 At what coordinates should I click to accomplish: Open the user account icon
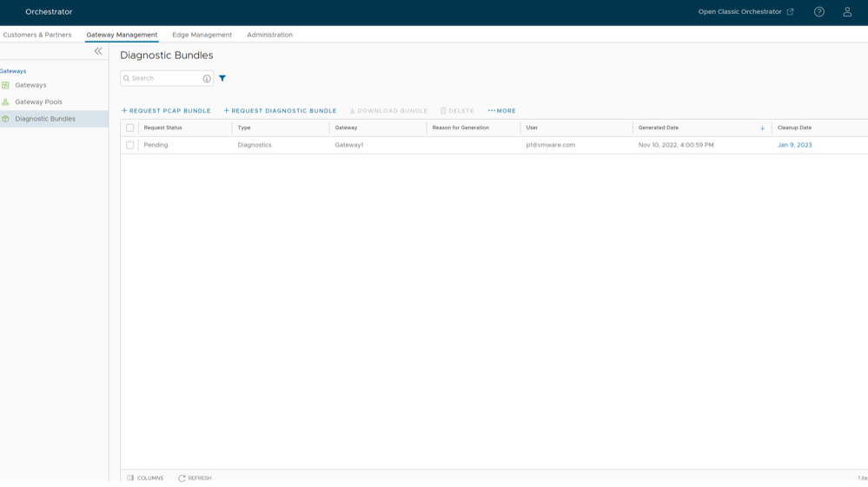tap(847, 12)
